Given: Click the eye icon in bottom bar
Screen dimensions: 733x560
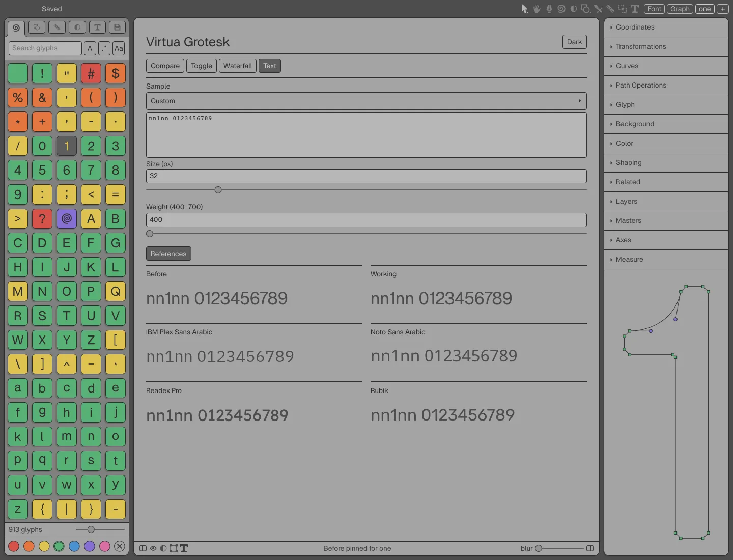Looking at the screenshot, I should (x=153, y=548).
